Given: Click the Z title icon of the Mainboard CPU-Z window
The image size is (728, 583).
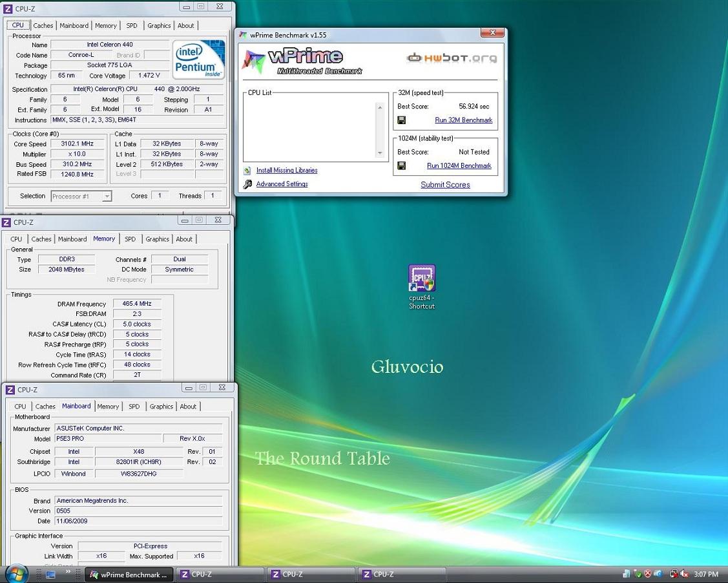Looking at the screenshot, I should click(x=10, y=390).
